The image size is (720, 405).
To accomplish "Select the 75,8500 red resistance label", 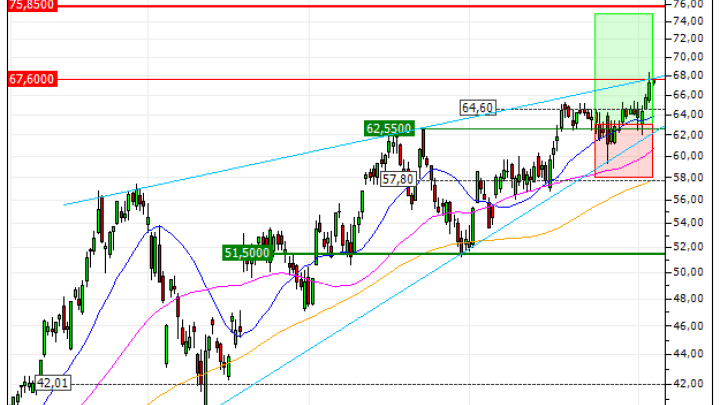I will pos(33,6).
